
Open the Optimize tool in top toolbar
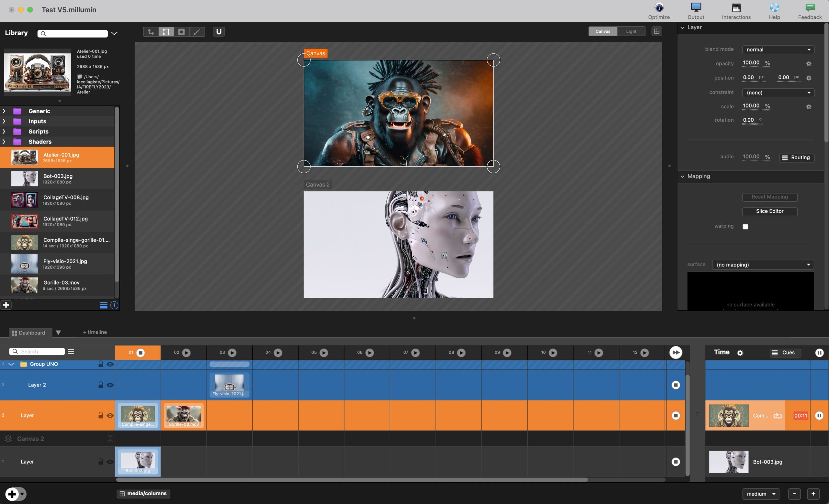point(658,11)
